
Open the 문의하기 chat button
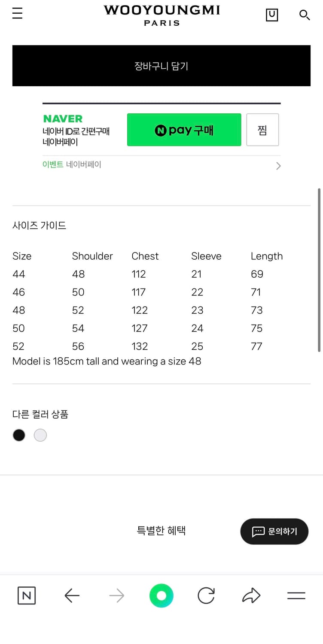pyautogui.click(x=274, y=532)
